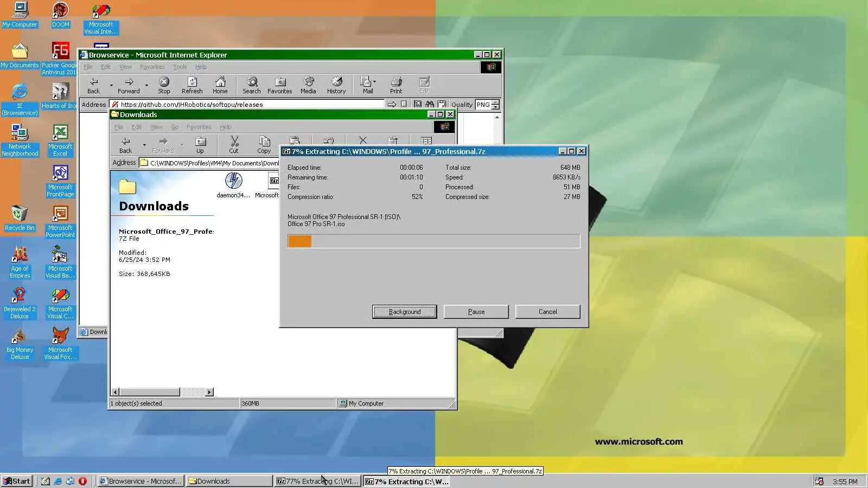The width and height of the screenshot is (868, 488).
Task: Open Favorites in Internet Explorer toolbar
Action: (x=280, y=85)
